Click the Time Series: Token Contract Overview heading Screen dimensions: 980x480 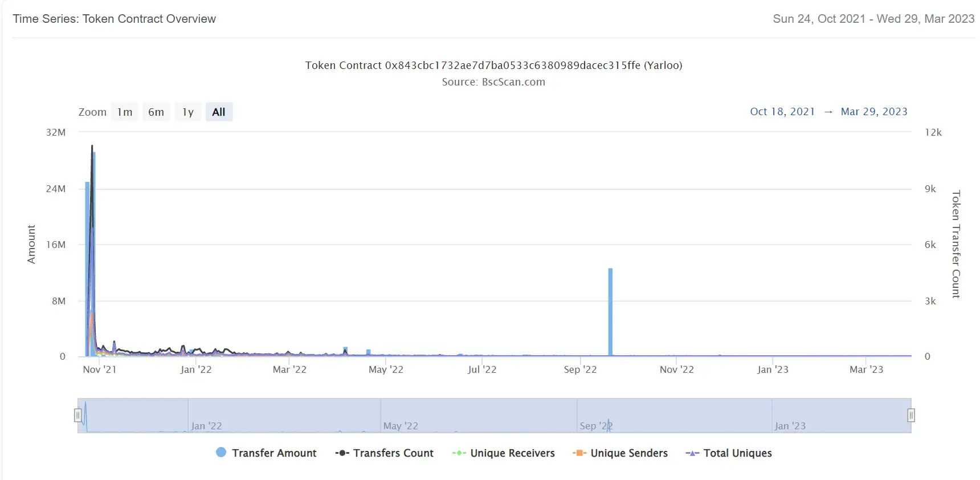tap(114, 19)
